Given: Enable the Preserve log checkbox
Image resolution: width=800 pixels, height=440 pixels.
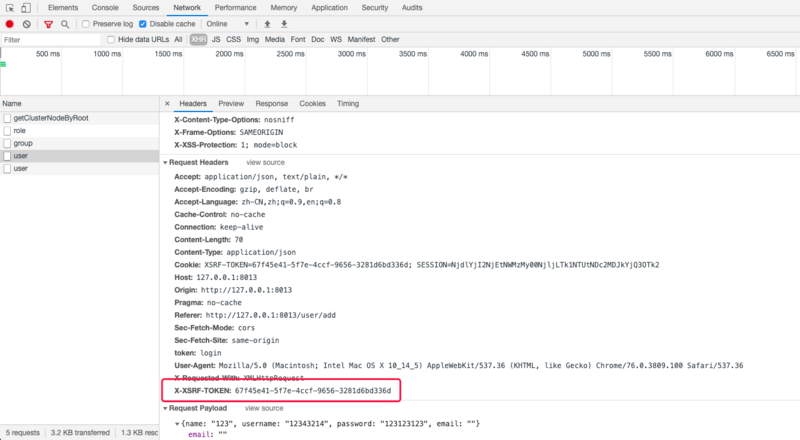Looking at the screenshot, I should tap(86, 24).
